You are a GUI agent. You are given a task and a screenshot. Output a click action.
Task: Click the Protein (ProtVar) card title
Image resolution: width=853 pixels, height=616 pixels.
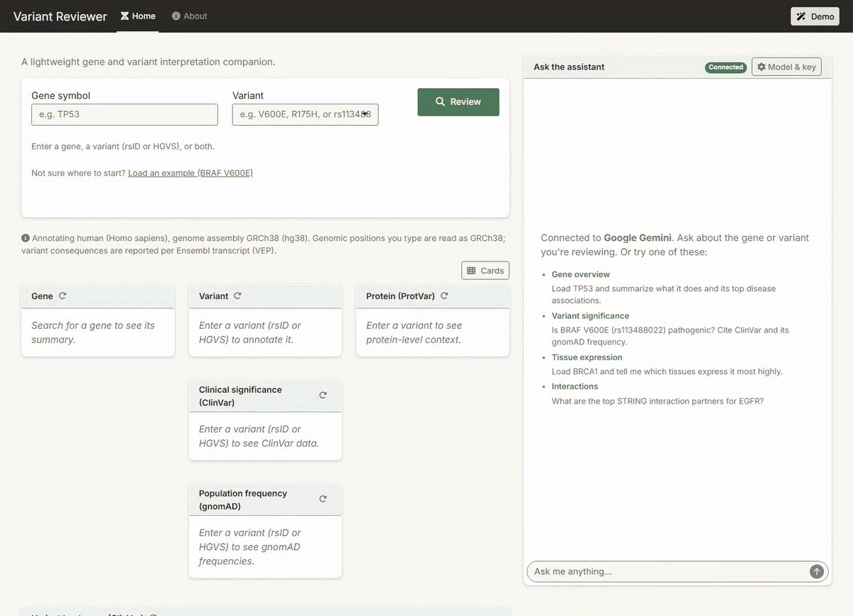[400, 296]
